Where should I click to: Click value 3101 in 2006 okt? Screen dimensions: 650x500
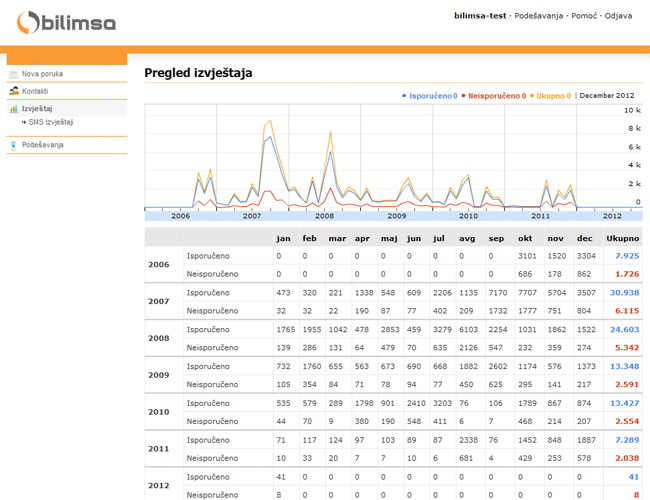tap(527, 256)
